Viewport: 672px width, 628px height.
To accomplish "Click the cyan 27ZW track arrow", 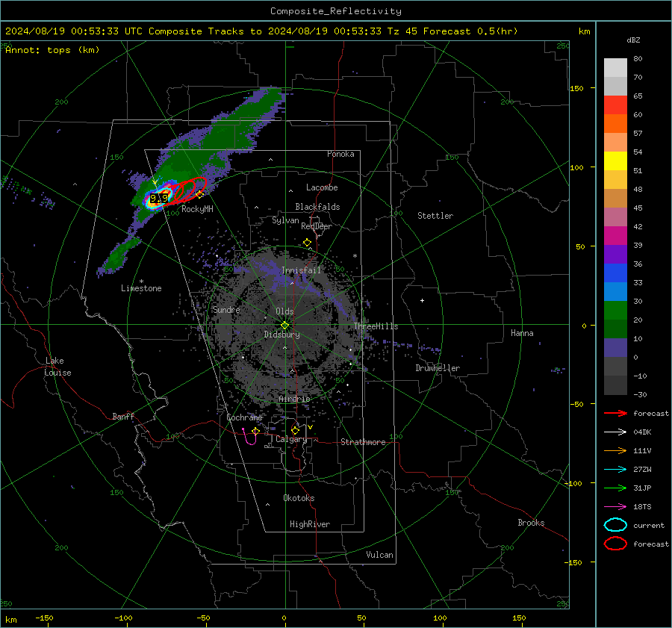I will [615, 470].
